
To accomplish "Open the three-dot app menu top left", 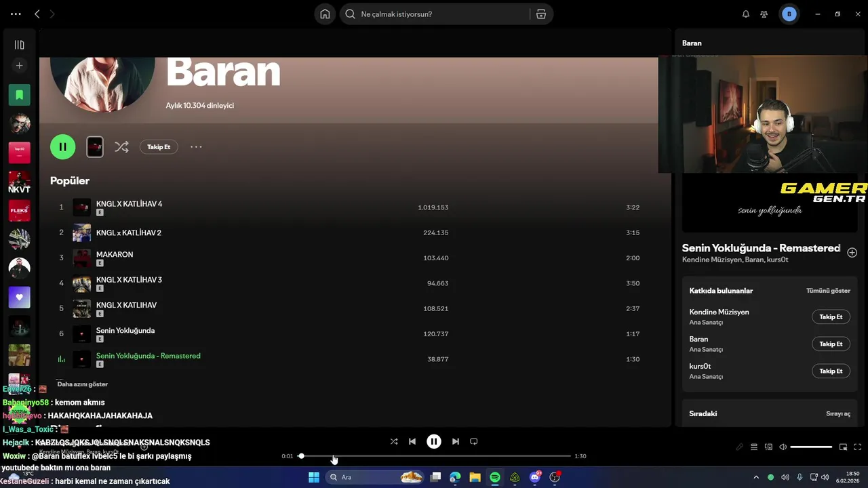I will [16, 14].
